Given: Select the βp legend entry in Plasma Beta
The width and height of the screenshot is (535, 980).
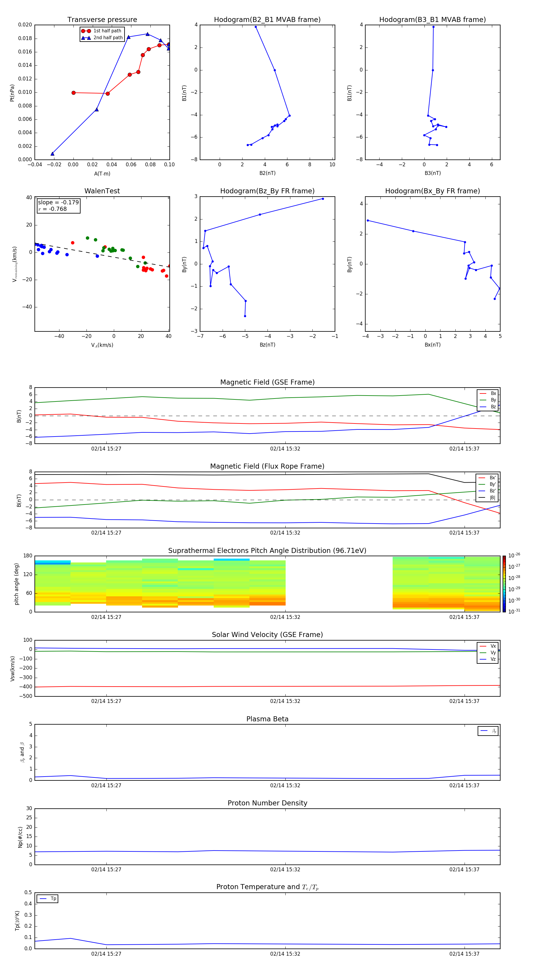Looking at the screenshot, I should (488, 731).
